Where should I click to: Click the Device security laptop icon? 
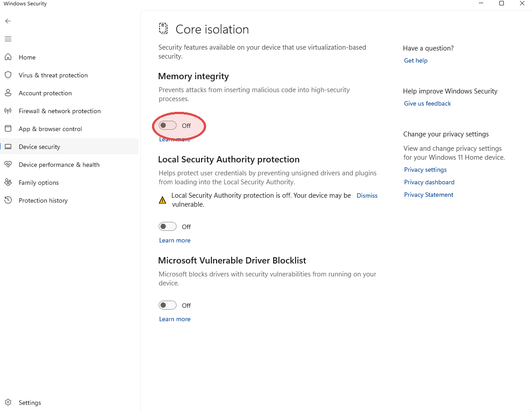point(8,147)
